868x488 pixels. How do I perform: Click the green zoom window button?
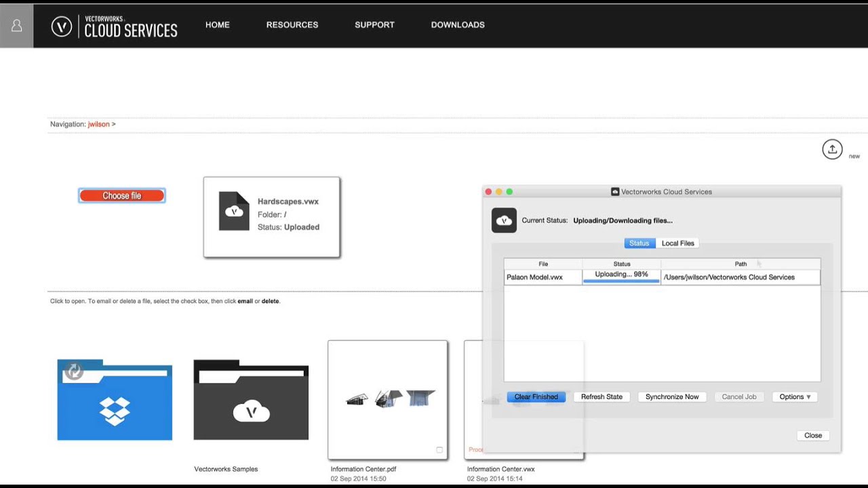point(510,192)
